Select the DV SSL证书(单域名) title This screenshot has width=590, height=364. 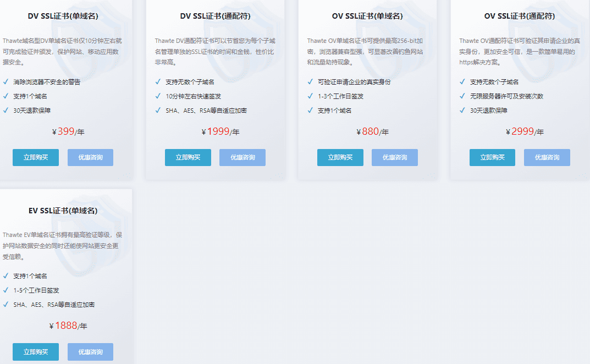point(63,16)
